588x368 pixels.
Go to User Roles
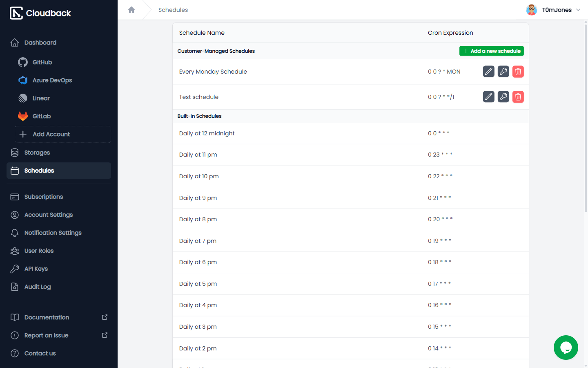click(59, 251)
